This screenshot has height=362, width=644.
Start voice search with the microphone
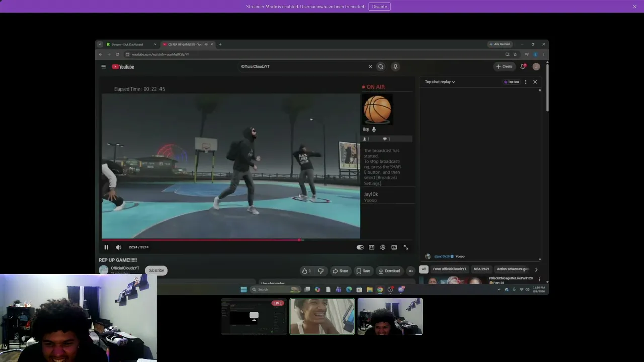(395, 67)
